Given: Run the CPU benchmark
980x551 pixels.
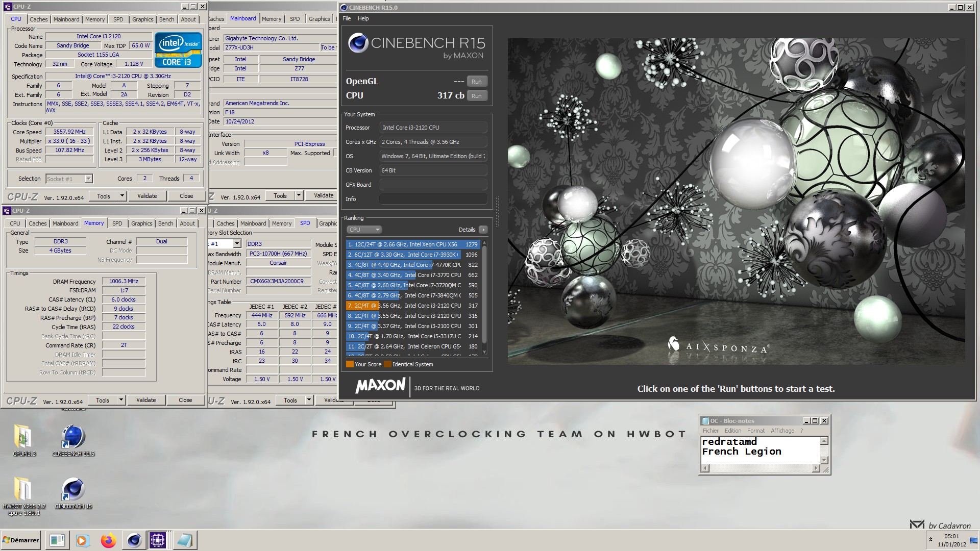Looking at the screenshot, I should (x=476, y=96).
